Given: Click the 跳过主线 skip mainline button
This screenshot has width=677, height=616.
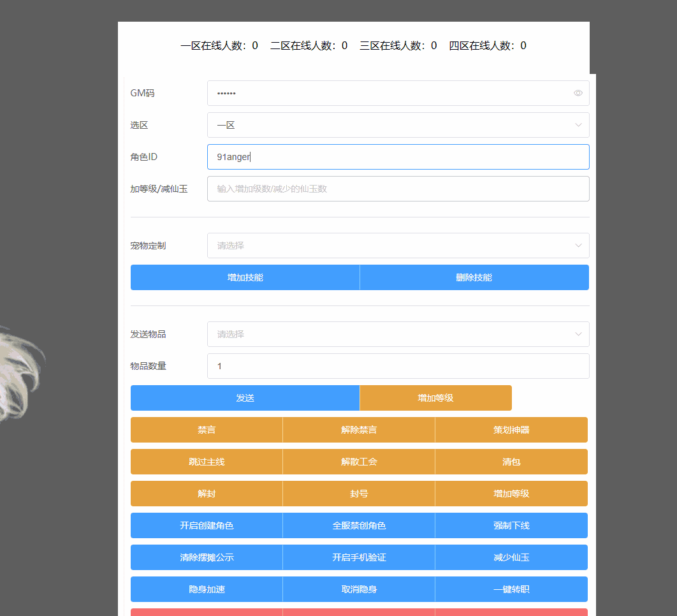Looking at the screenshot, I should coord(206,461).
